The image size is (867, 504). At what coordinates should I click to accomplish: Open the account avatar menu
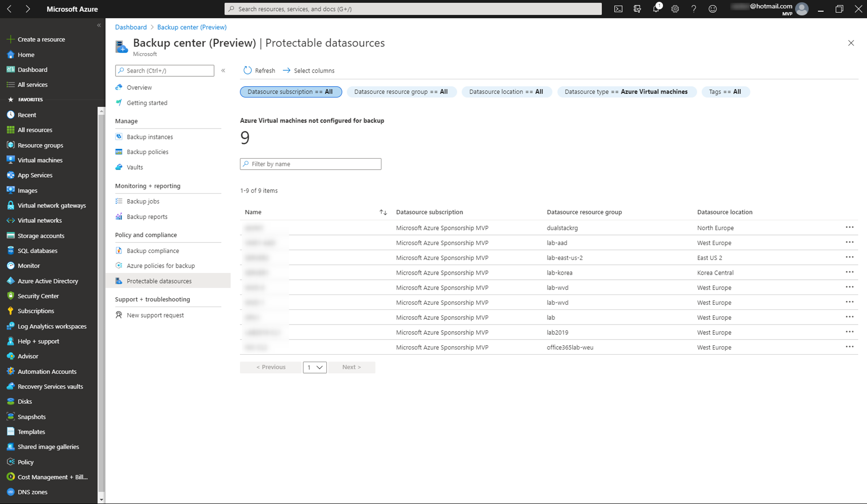point(801,9)
